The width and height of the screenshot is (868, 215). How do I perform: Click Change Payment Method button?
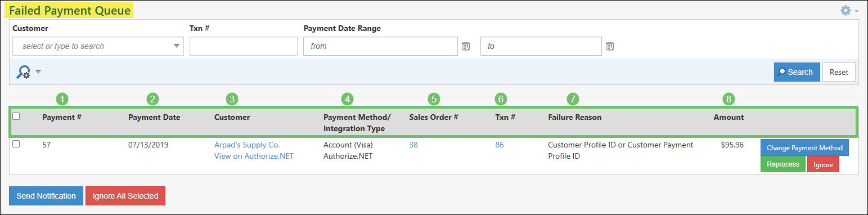pos(804,147)
